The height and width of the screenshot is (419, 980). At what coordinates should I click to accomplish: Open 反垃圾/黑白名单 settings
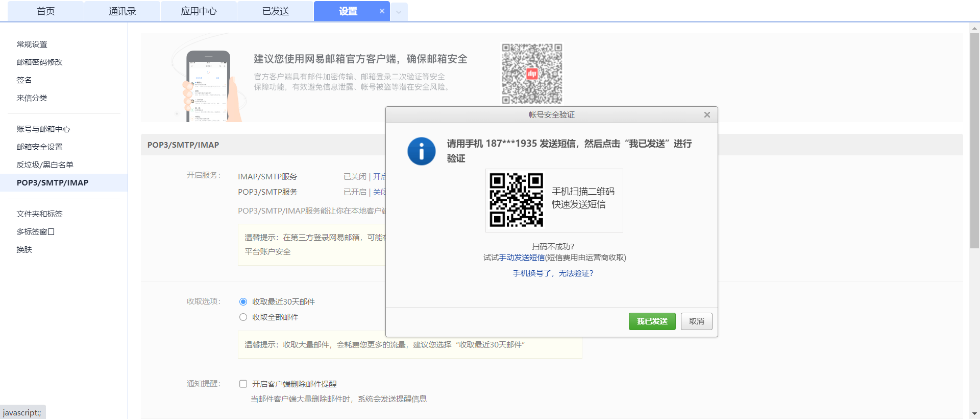coord(45,165)
